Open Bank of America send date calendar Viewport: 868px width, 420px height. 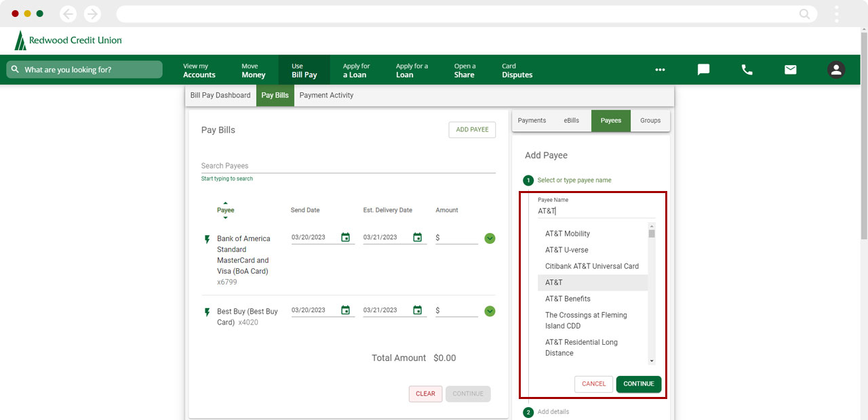(x=345, y=237)
